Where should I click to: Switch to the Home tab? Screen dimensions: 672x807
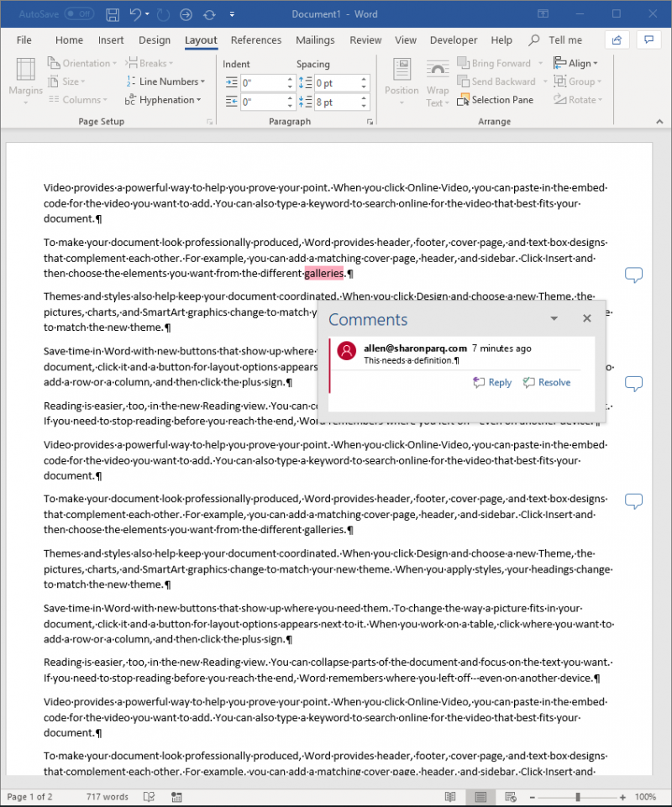69,40
